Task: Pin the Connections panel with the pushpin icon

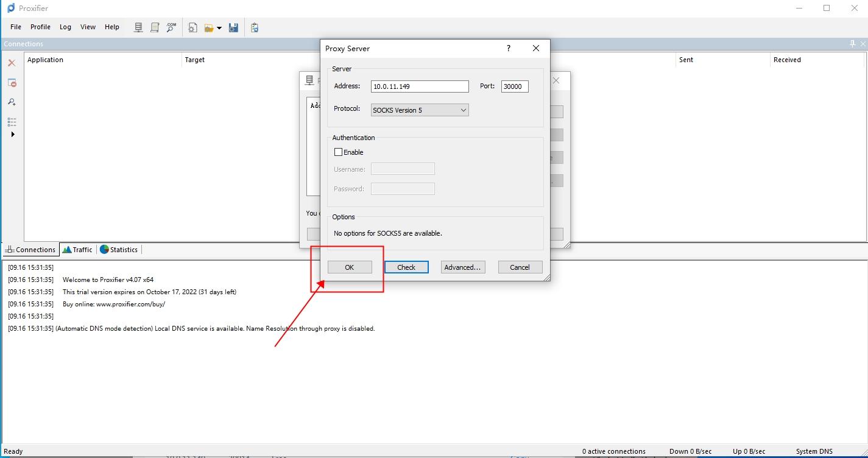Action: [852, 44]
